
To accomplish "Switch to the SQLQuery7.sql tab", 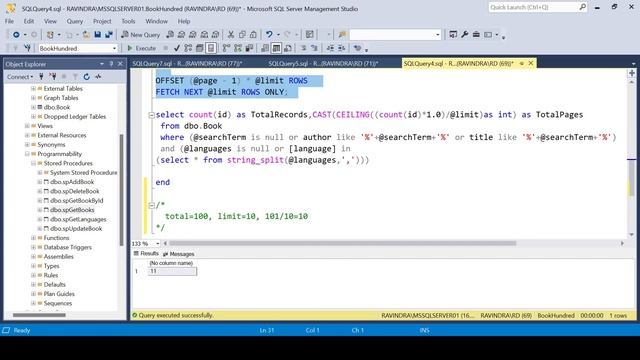I will point(187,64).
